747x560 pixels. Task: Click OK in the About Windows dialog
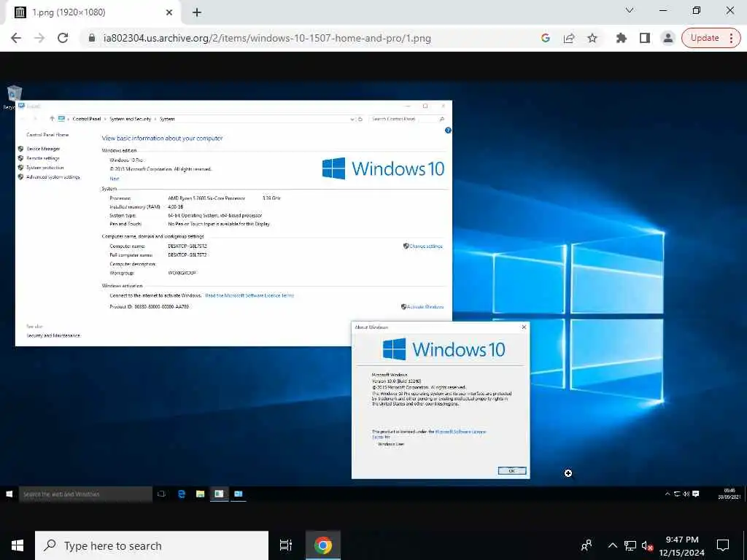pos(512,470)
